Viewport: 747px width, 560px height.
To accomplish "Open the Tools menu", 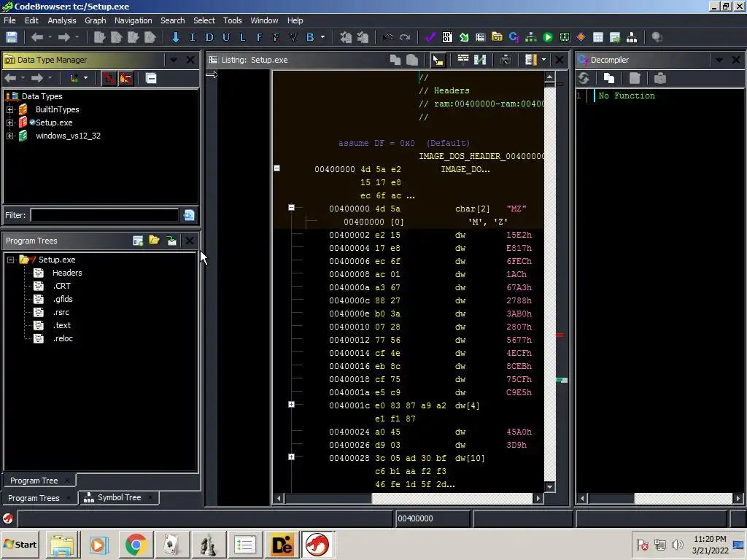I will click(x=233, y=20).
